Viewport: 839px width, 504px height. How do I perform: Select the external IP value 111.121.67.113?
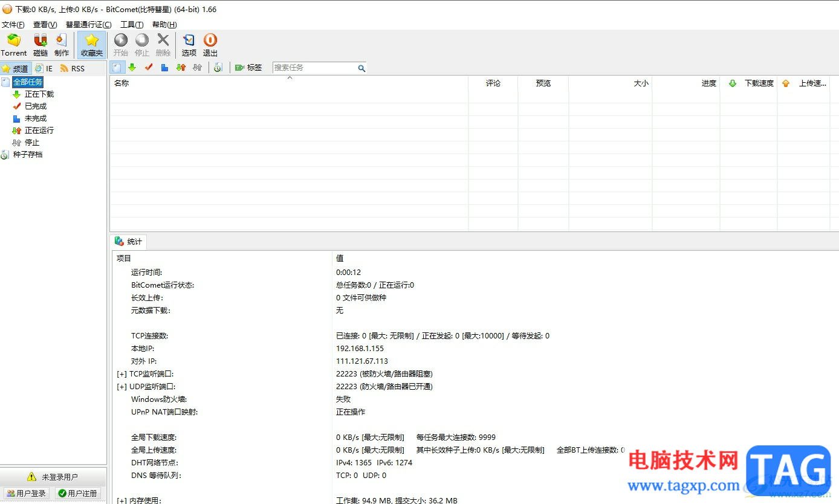(x=362, y=361)
